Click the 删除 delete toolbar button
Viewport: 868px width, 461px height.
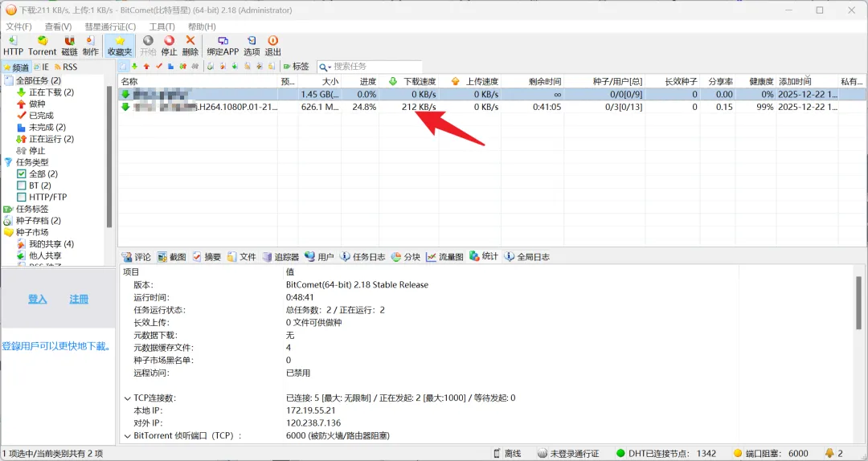(x=190, y=46)
